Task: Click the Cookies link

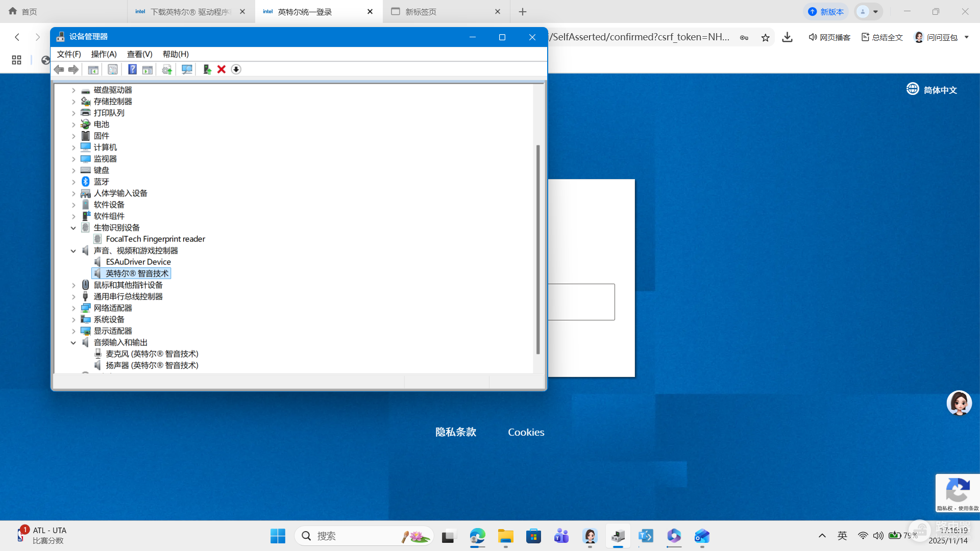Action: 526,432
